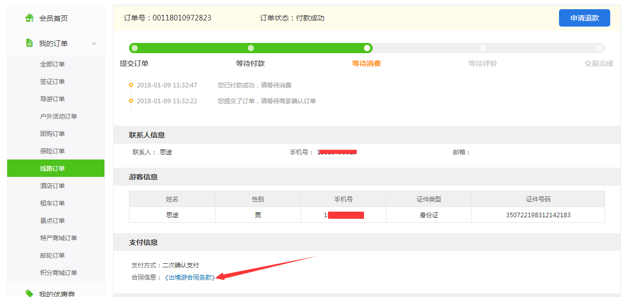Click the 申请退款 button
This screenshot has width=644, height=297.
click(x=584, y=18)
